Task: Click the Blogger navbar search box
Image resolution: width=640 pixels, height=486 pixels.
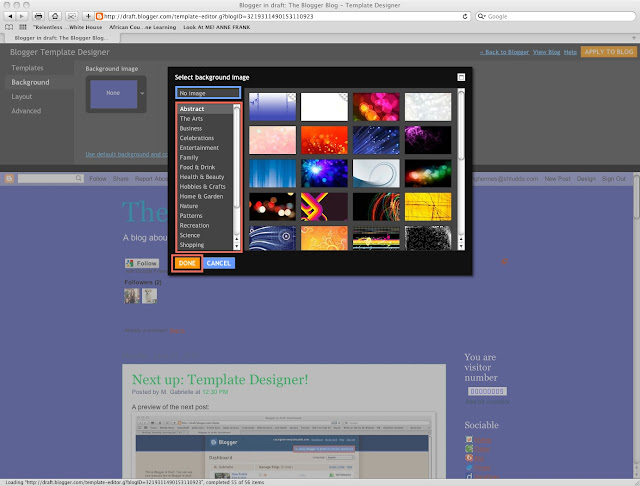Action: (51, 178)
